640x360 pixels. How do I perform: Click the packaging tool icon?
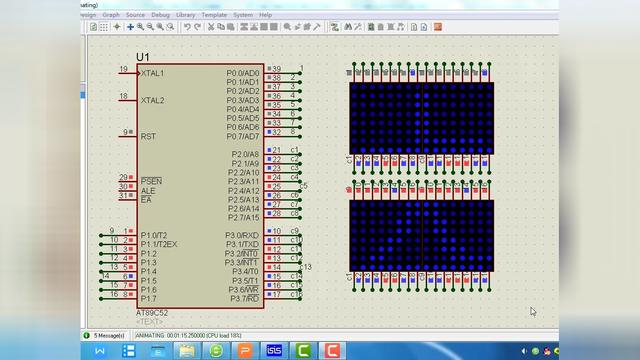click(307, 27)
